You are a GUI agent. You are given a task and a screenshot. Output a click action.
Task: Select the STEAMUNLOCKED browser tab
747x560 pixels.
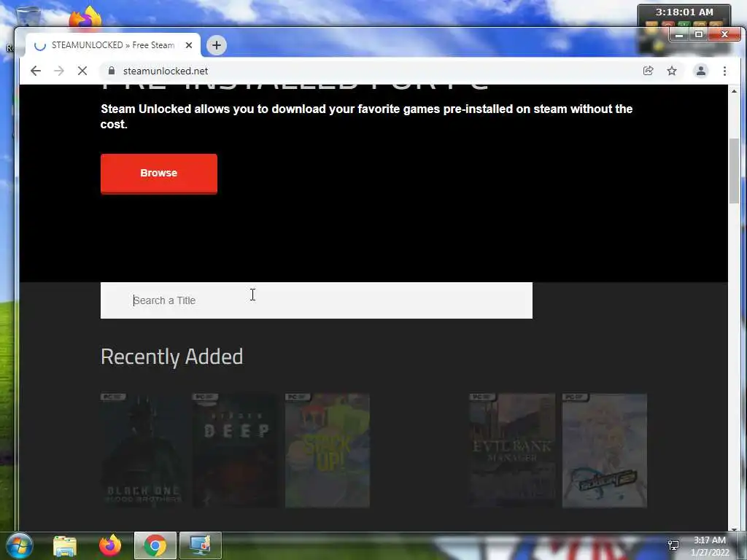click(113, 45)
